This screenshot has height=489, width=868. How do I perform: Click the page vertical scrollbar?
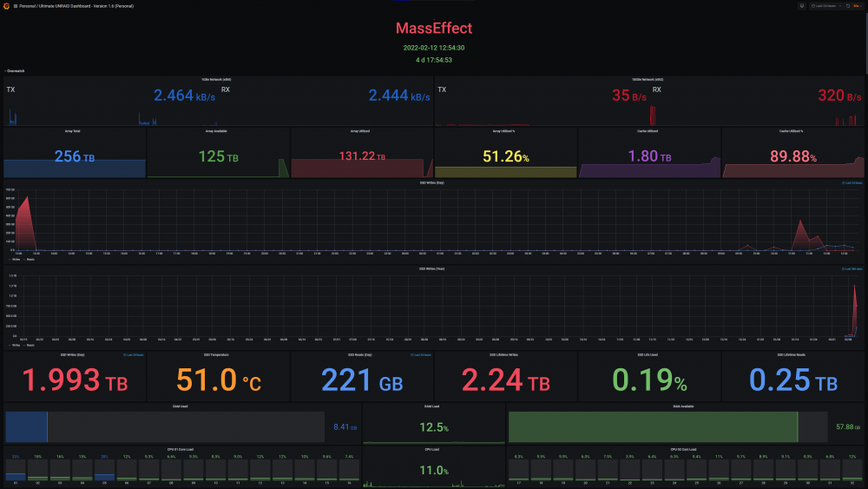(x=865, y=43)
